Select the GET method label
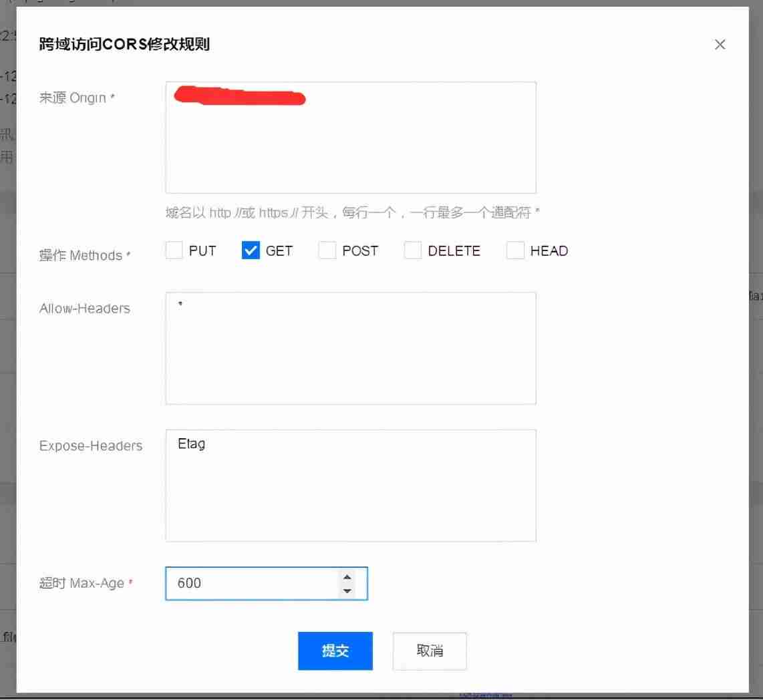This screenshot has width=763, height=700. pyautogui.click(x=279, y=251)
